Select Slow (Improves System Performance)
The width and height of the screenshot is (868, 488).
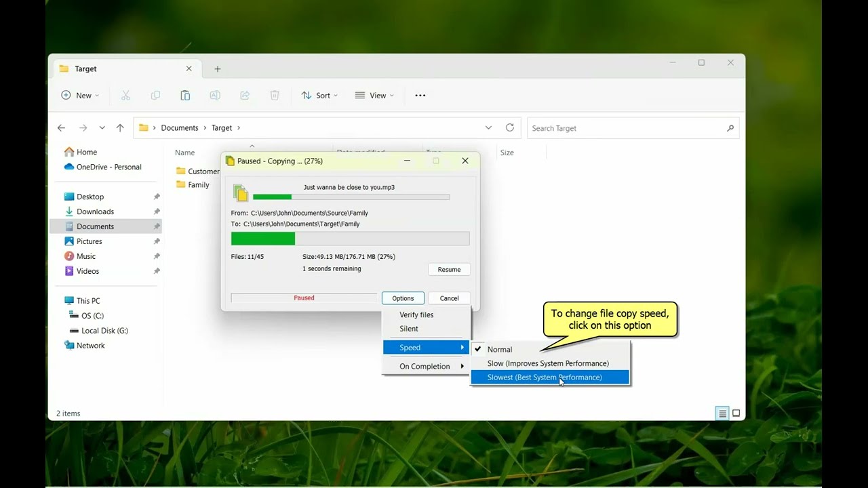[551, 363]
